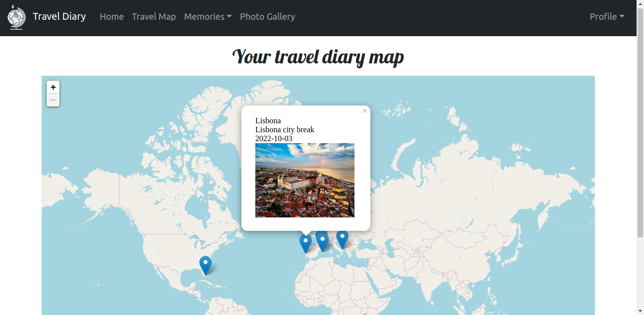Open the Photo Gallery page
This screenshot has width=644, height=315.
tap(267, 16)
